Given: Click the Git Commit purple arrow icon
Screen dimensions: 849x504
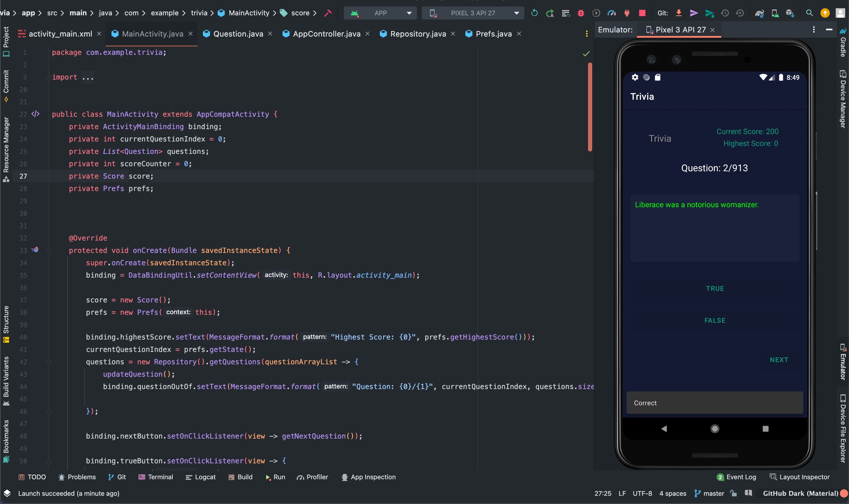Looking at the screenshot, I should coord(694,13).
